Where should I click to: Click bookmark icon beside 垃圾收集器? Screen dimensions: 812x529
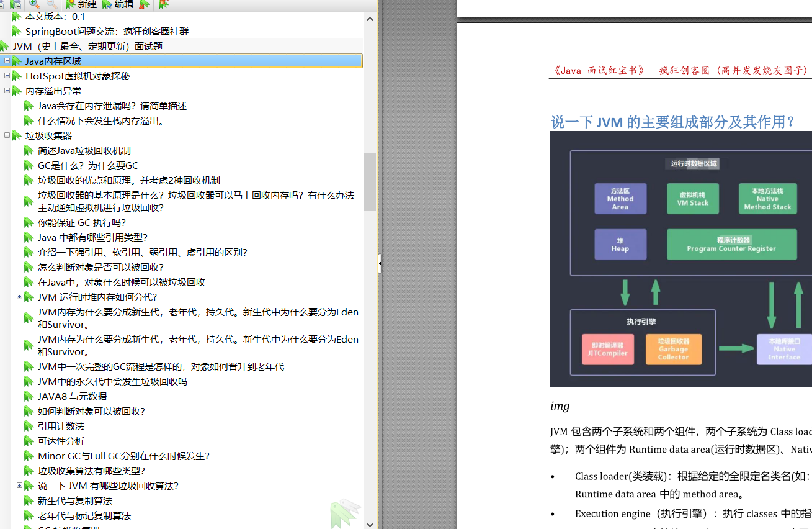17,135
